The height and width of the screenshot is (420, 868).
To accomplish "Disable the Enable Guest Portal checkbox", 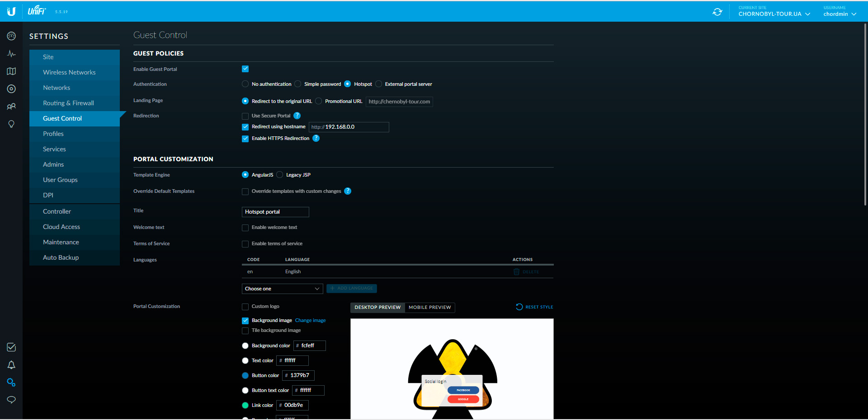I will [x=245, y=69].
